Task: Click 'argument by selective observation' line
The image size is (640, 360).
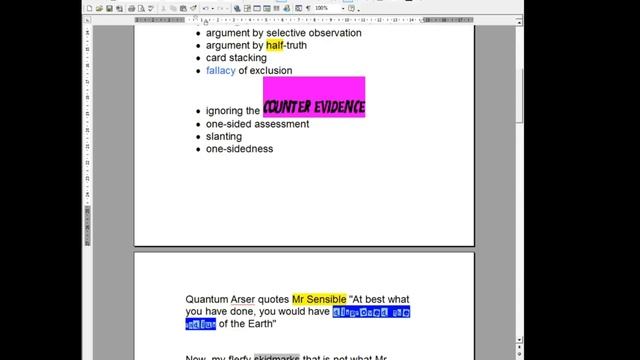Action: point(284,33)
